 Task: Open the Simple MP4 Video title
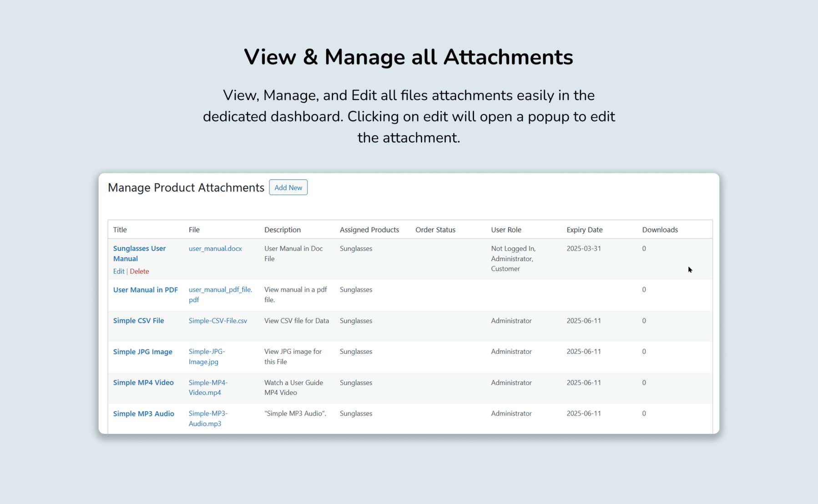pos(143,383)
